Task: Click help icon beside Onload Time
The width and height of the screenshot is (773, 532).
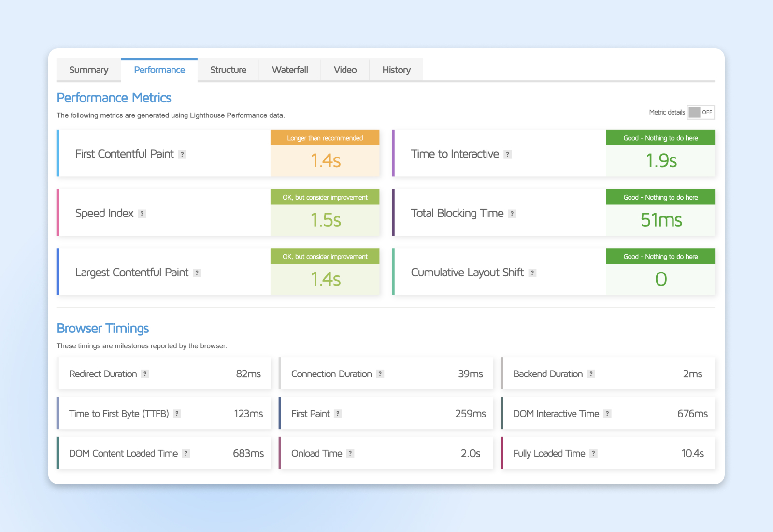Action: [350, 454]
